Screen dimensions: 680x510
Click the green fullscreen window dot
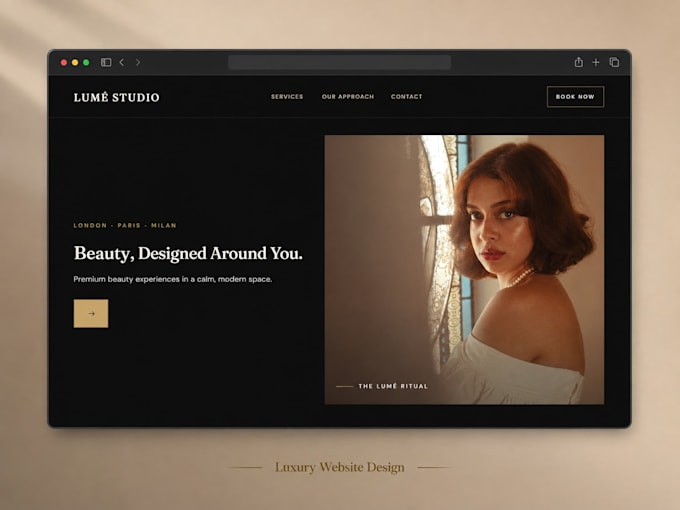click(x=86, y=62)
